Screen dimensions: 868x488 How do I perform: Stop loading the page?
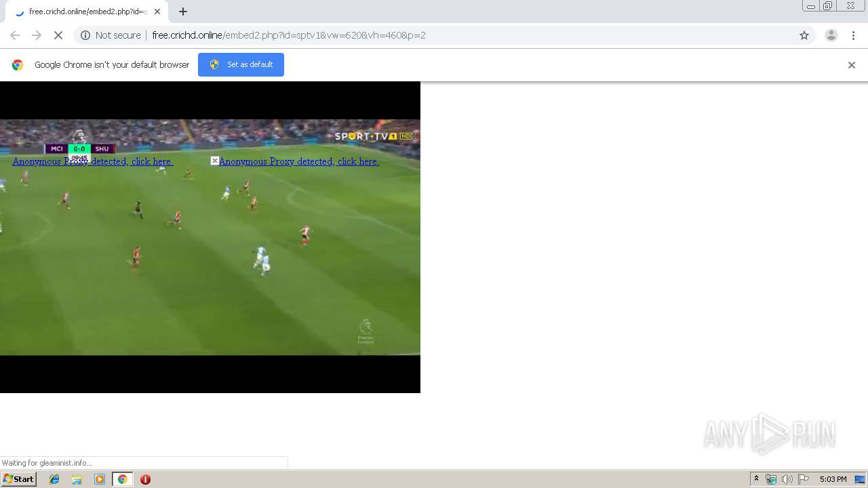[58, 35]
